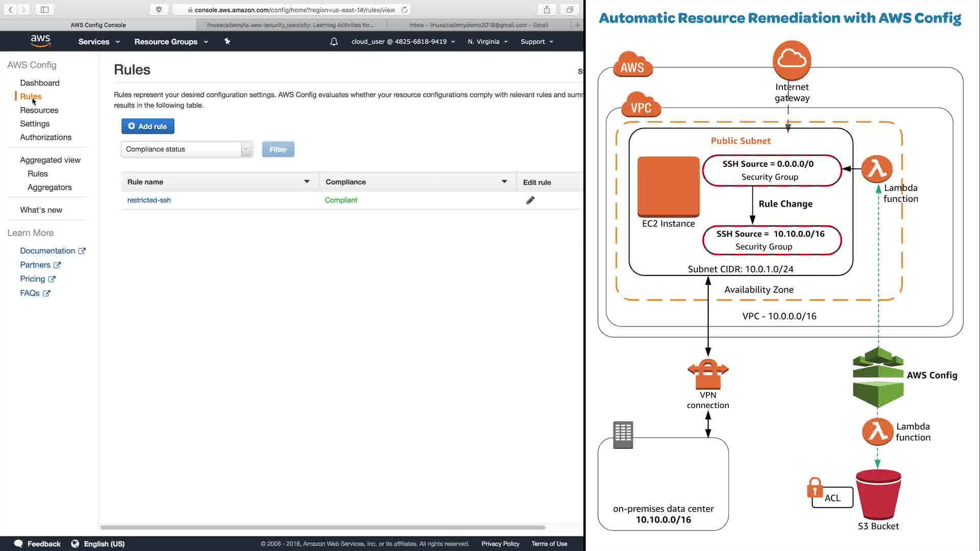
Task: Click the browser back arrow
Action: click(11, 10)
